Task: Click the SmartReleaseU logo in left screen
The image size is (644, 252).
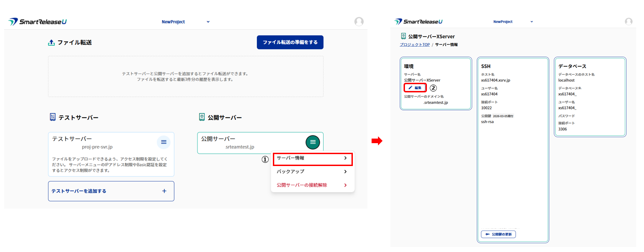Action: click(x=37, y=21)
